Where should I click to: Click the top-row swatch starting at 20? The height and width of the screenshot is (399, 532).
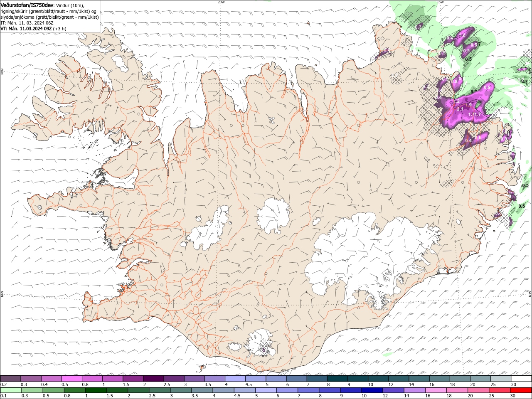[x=480, y=379]
